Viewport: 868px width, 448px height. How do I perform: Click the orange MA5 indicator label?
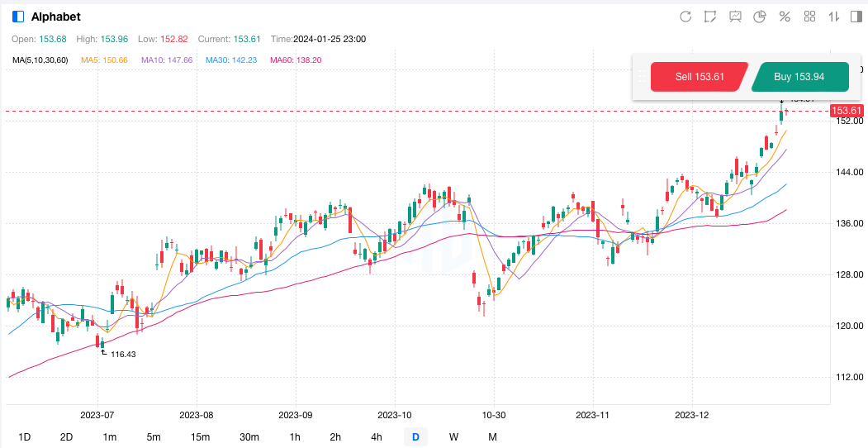(x=103, y=60)
